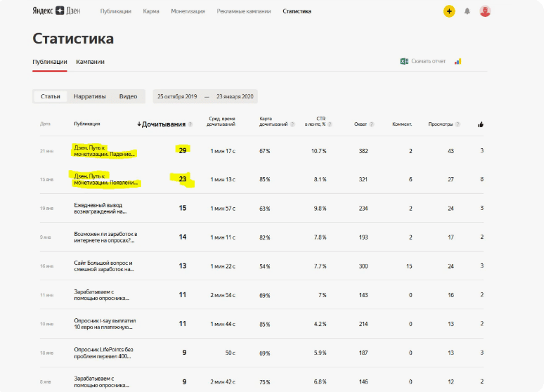The width and height of the screenshot is (546, 392).
Task: Open article Дзен. Путь к монетизации. Появлени
Action: (x=106, y=179)
